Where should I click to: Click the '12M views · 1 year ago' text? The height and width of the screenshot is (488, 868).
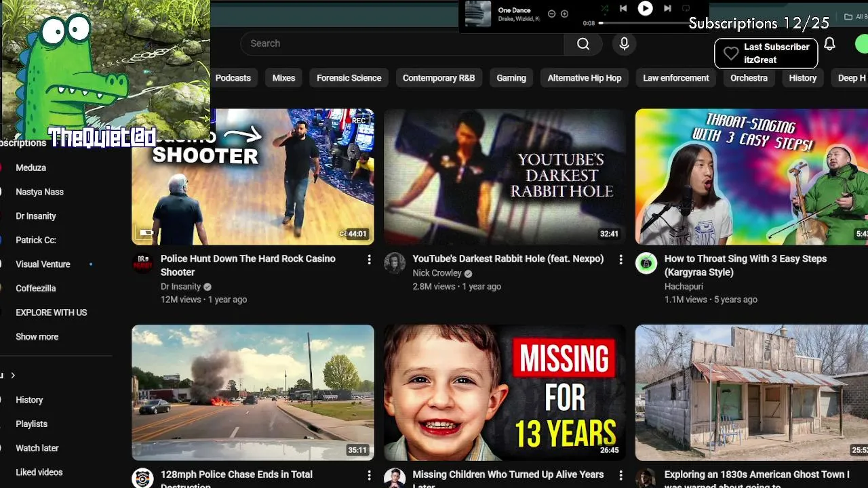click(203, 300)
